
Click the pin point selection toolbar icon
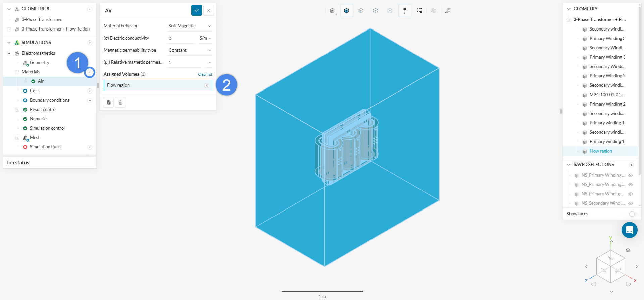tap(405, 11)
